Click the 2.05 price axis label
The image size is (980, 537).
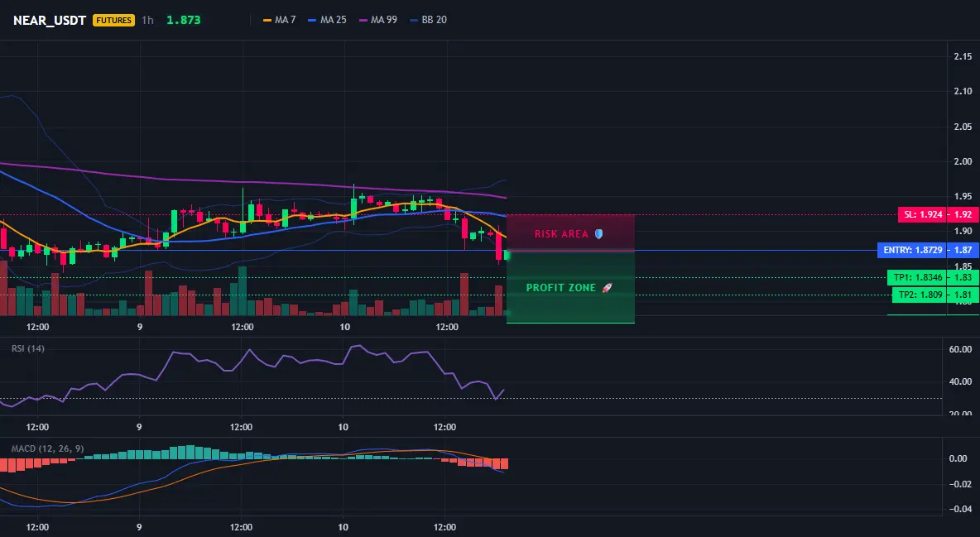coord(963,127)
